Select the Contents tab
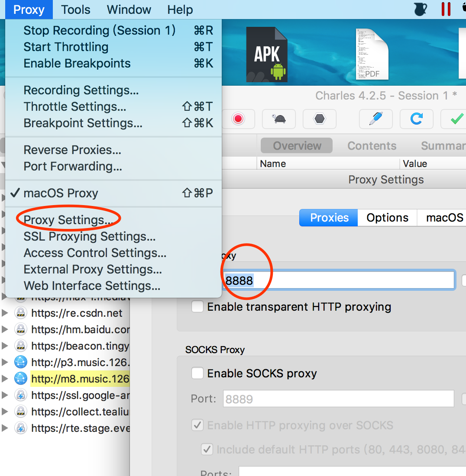 pyautogui.click(x=372, y=146)
